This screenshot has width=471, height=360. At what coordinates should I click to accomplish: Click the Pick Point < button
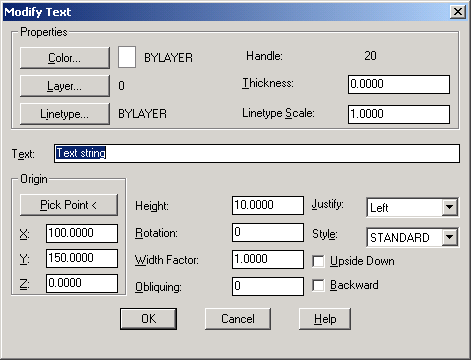pyautogui.click(x=69, y=205)
